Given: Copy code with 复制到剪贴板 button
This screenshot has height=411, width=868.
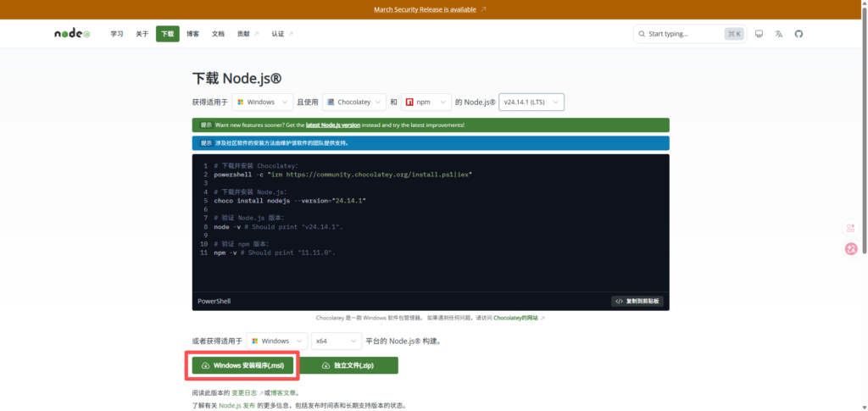Looking at the screenshot, I should click(x=637, y=301).
